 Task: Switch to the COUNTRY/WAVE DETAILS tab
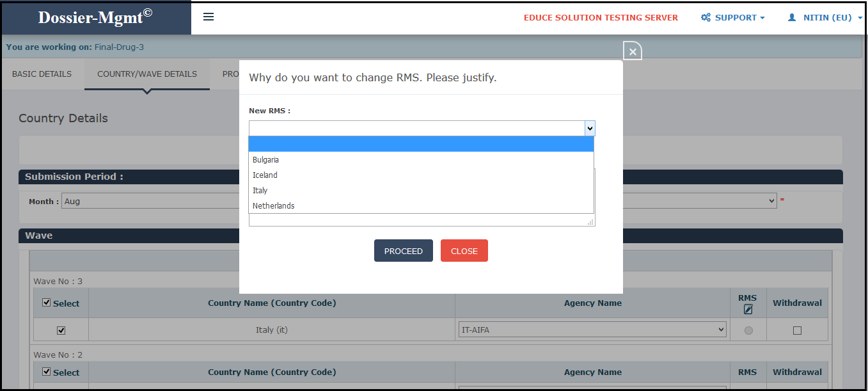pos(146,74)
